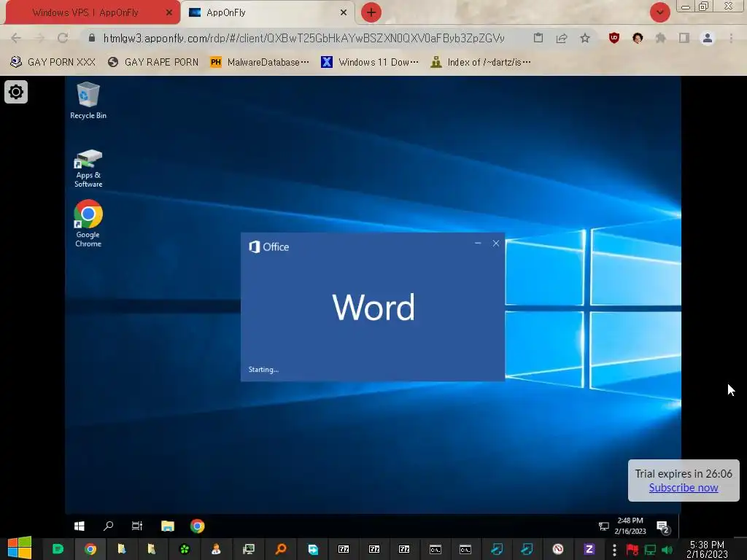This screenshot has width=747, height=560.
Task: Open the AppOnFly settings gear icon
Action: click(16, 91)
